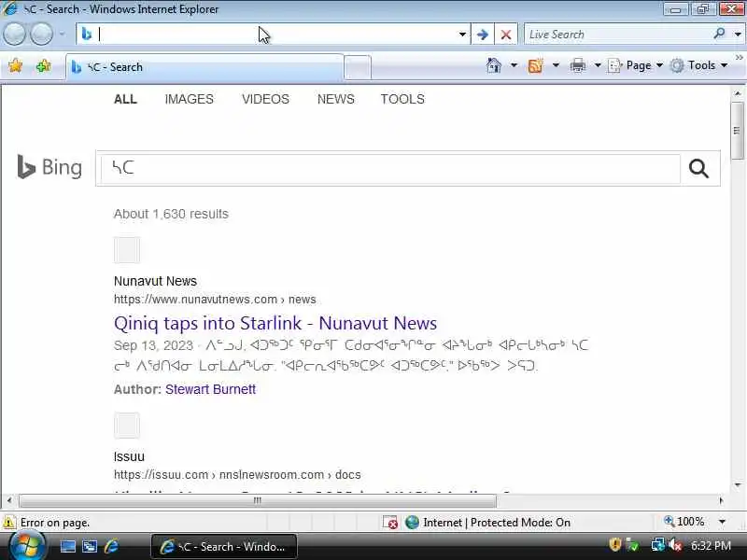Expand the zoom level dropdown arrow

(722, 522)
